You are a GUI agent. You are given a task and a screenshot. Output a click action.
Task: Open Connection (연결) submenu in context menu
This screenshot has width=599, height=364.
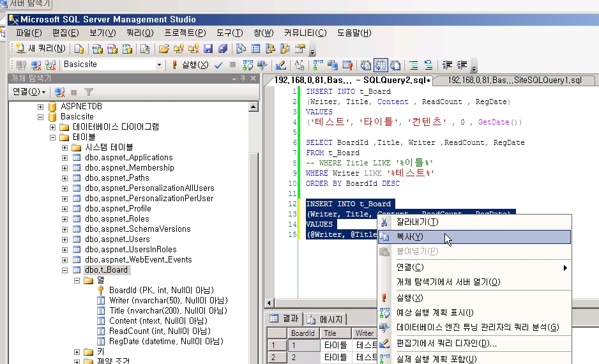[x=474, y=268]
